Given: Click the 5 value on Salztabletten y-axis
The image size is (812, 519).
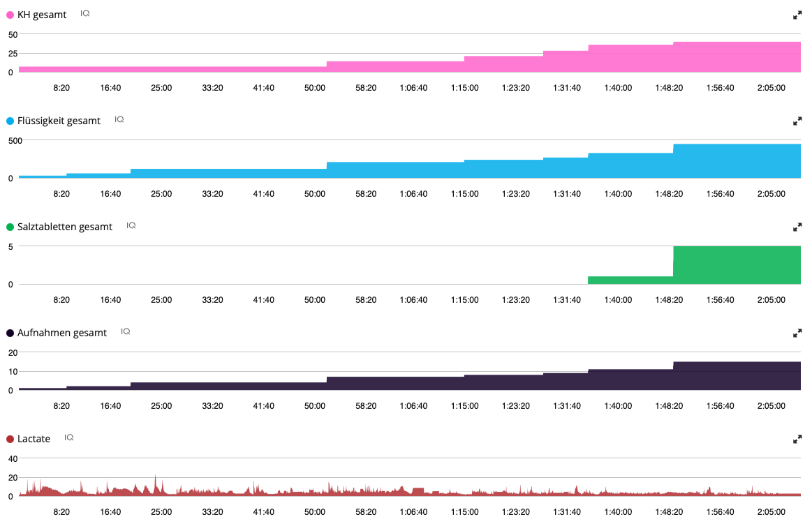Looking at the screenshot, I should [10, 247].
